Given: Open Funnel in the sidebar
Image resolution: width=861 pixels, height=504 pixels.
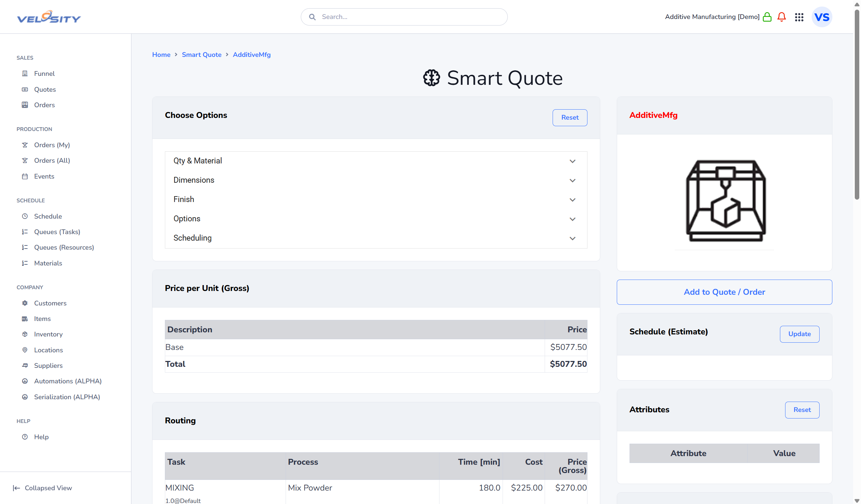Looking at the screenshot, I should point(44,73).
